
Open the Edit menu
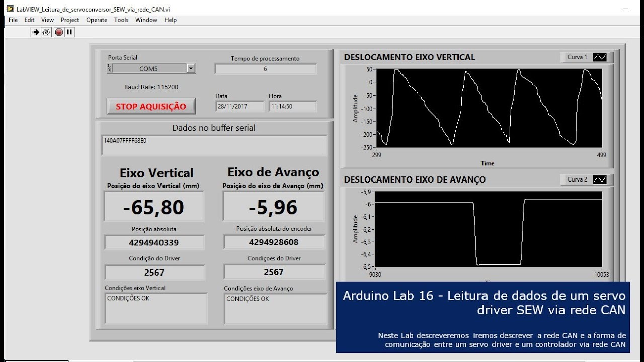click(30, 20)
